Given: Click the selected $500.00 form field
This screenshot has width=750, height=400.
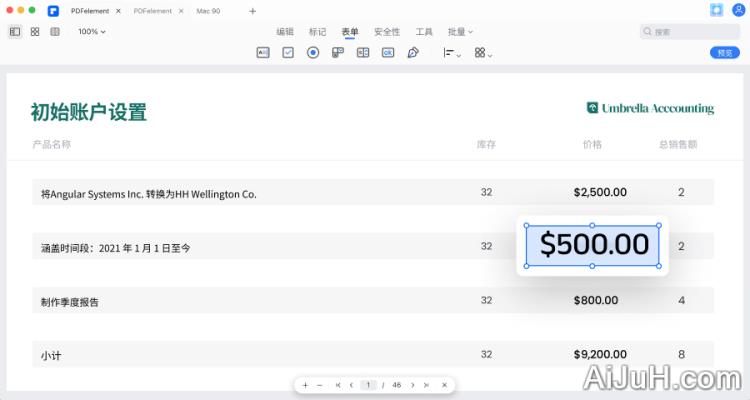Looking at the screenshot, I should 593,246.
